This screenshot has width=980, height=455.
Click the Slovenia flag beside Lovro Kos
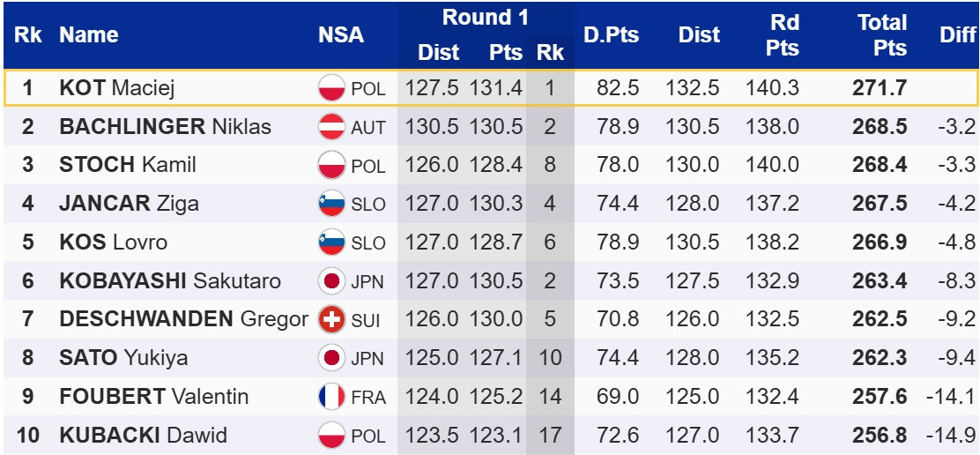coord(331,242)
